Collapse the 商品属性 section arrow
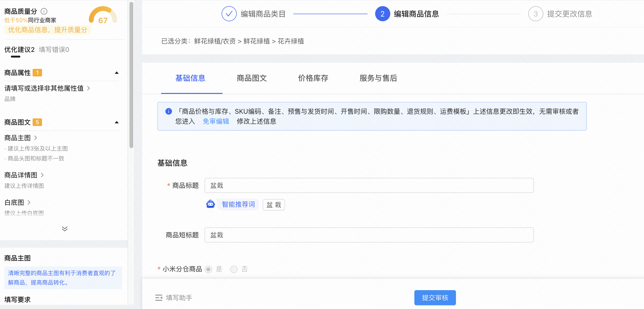Screen dimensions: 644x309 pyautogui.click(x=116, y=73)
